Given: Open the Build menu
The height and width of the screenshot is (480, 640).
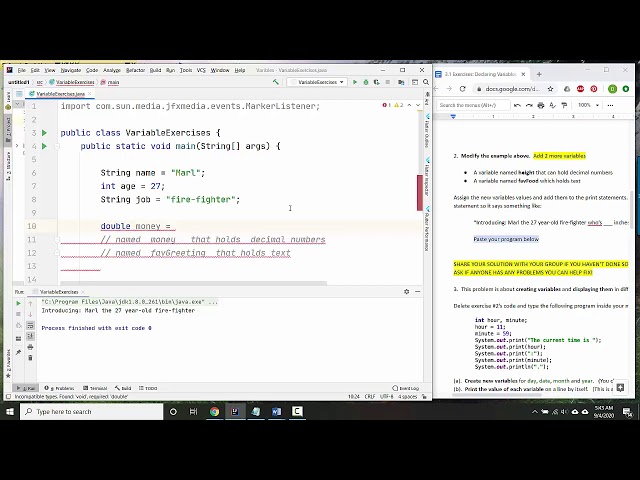Looking at the screenshot, I should click(155, 70).
